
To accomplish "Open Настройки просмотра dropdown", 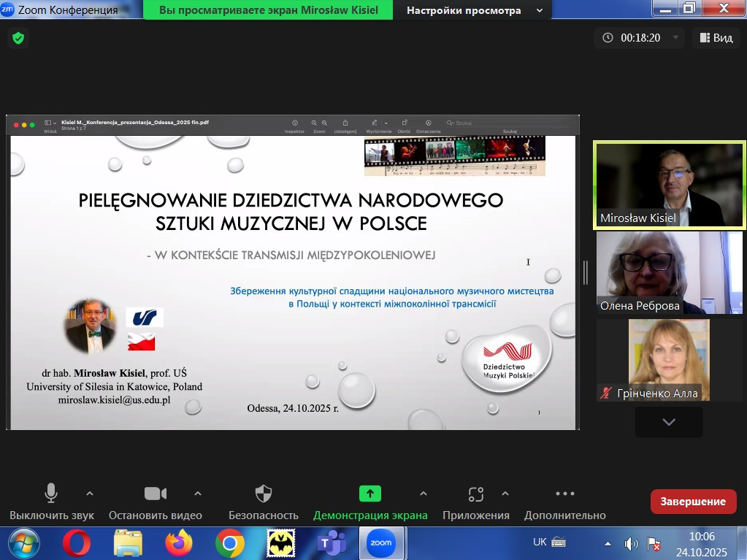I will pyautogui.click(x=475, y=10).
